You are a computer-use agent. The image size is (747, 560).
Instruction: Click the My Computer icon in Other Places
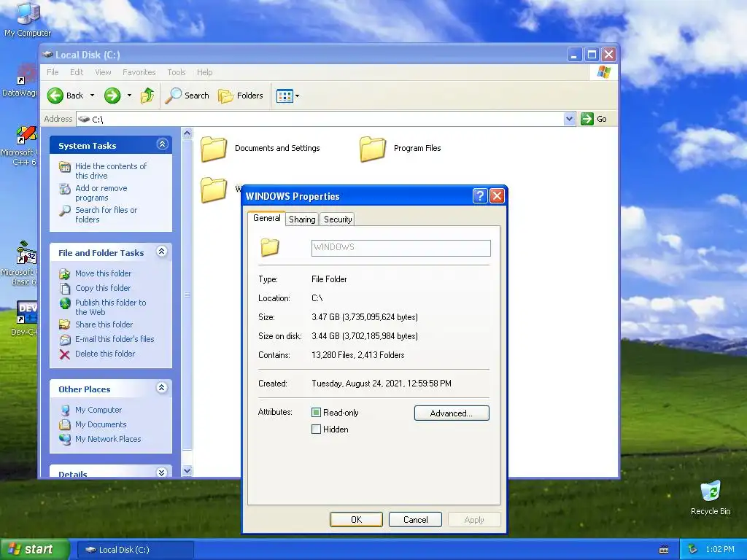click(65, 410)
